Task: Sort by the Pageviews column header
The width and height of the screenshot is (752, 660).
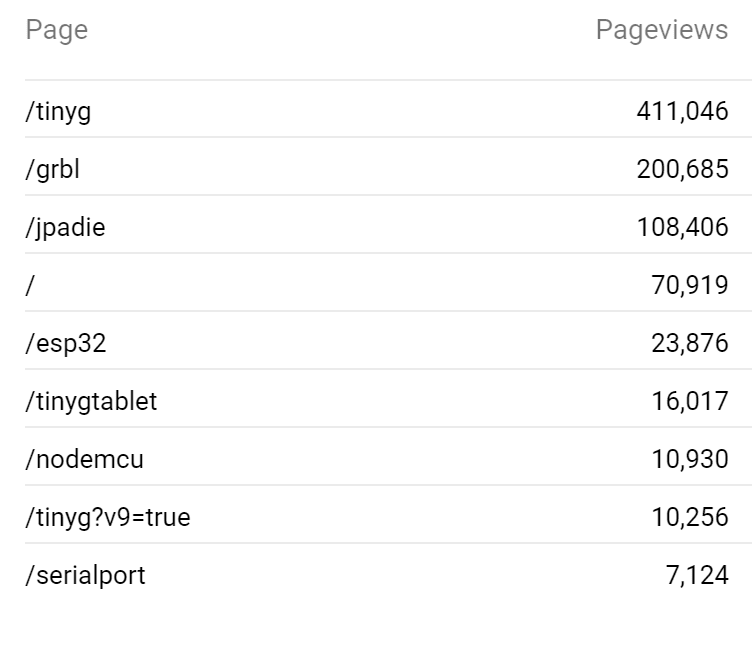Action: click(x=661, y=30)
